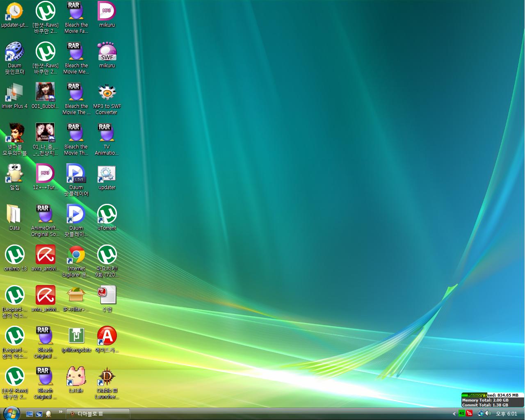Click the Diablo III taskbar button
525x420 pixels.
tap(98, 414)
